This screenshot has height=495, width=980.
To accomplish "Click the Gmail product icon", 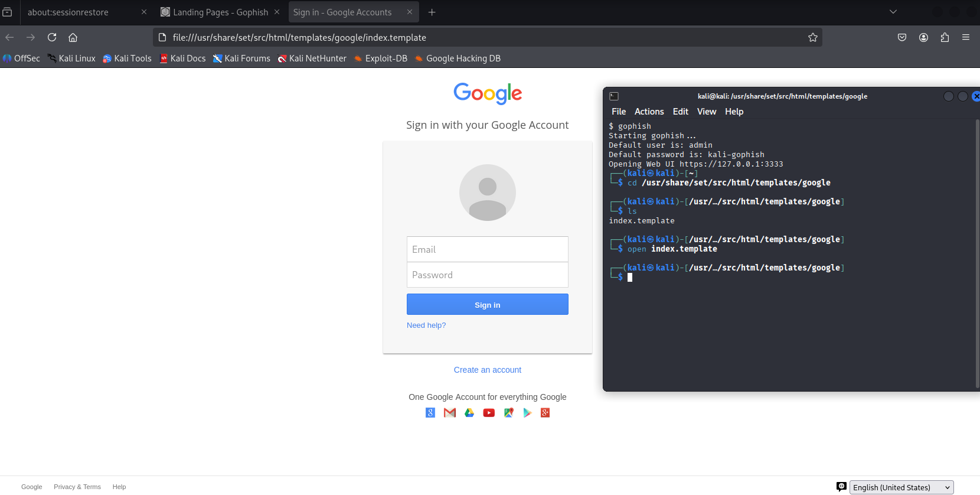I will pyautogui.click(x=450, y=413).
